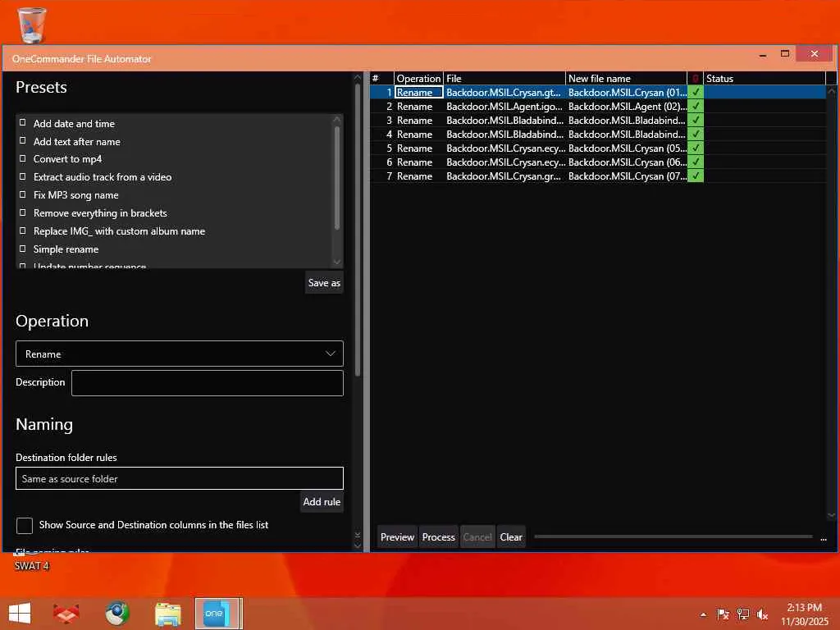Show hidden tray icons arrow
Screen dimensions: 840x630
[x=703, y=614]
